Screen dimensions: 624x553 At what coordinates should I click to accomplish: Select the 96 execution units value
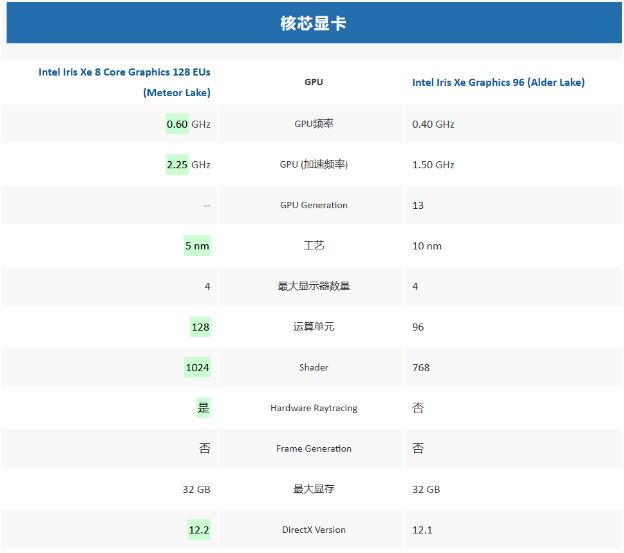[418, 327]
